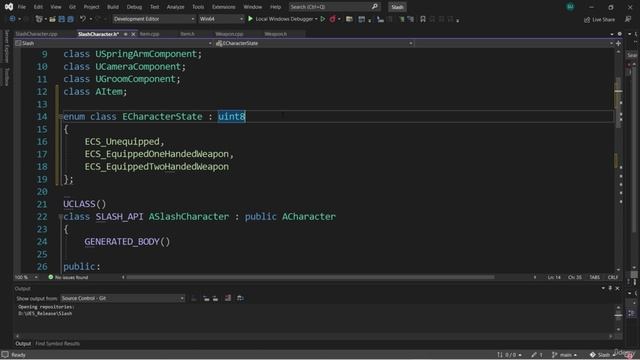This screenshot has width=640, height=360.
Task: Open the Win64 platform dropdown
Action: tap(221, 19)
